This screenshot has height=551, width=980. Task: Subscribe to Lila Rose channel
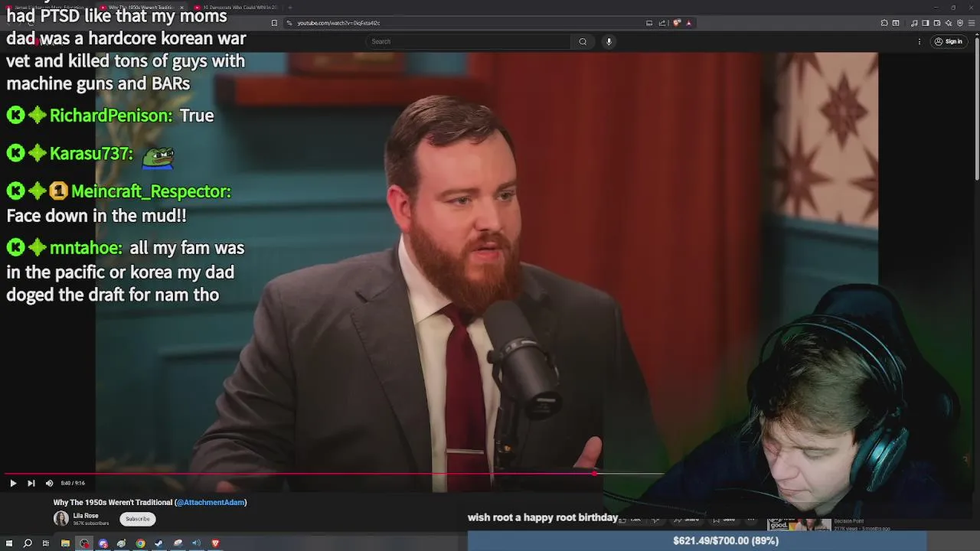point(138,519)
